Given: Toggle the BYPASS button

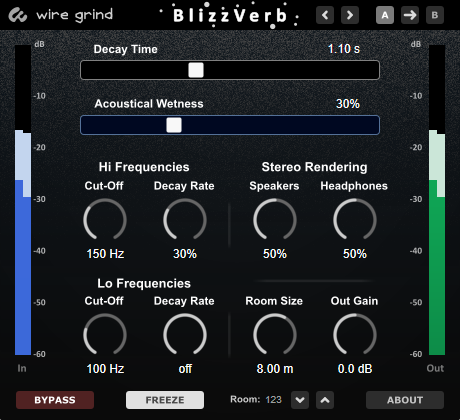Looking at the screenshot, I should (55, 400).
